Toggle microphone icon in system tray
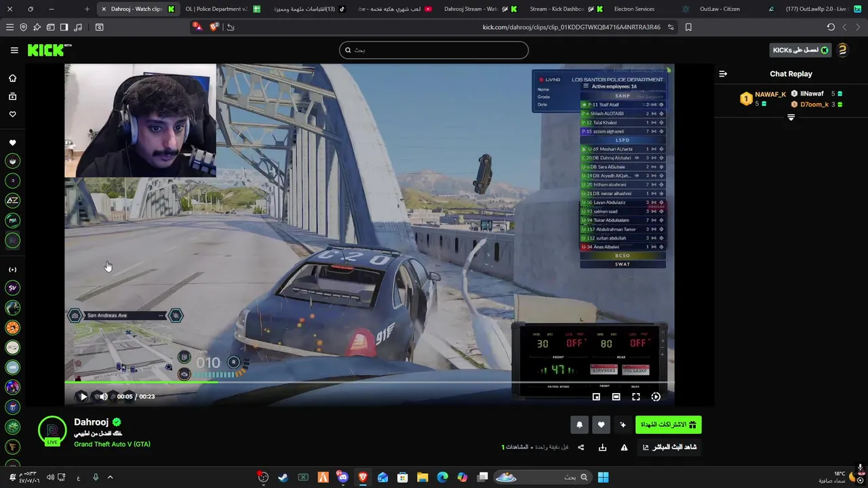Viewport: 868px width, 488px height. [x=96, y=477]
